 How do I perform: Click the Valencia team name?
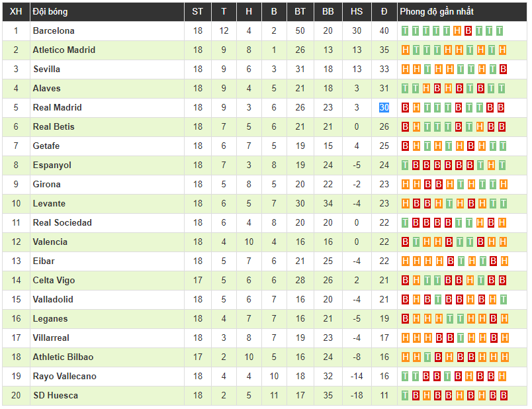[50, 242]
